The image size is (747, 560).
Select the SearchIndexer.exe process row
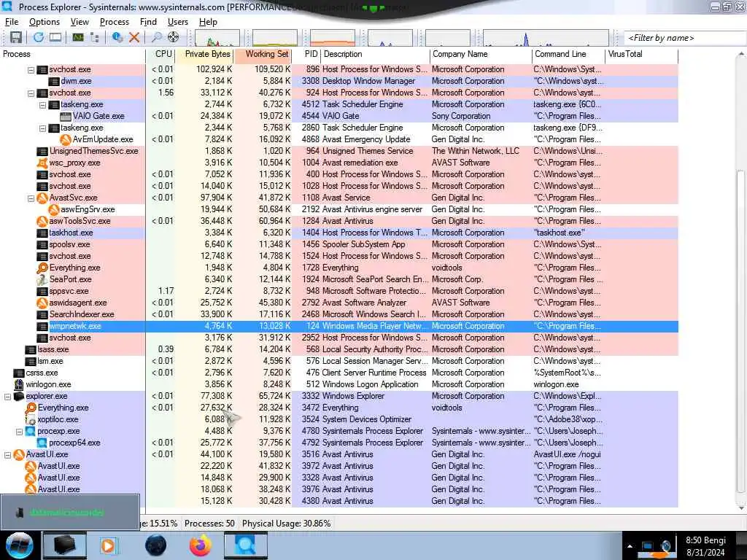point(339,314)
